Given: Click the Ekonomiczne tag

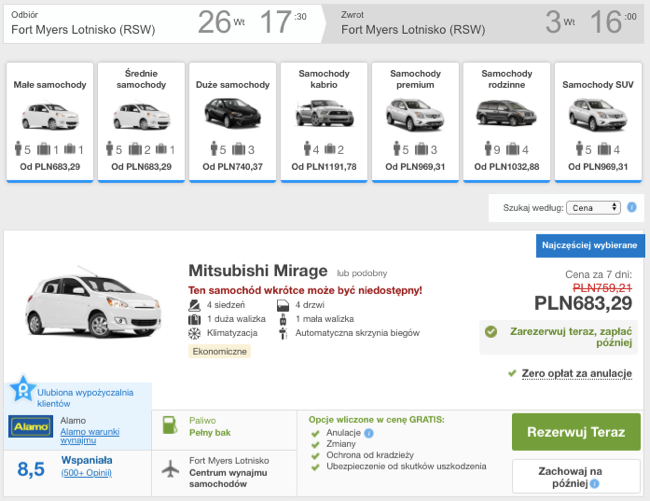Looking at the screenshot, I should tap(219, 351).
